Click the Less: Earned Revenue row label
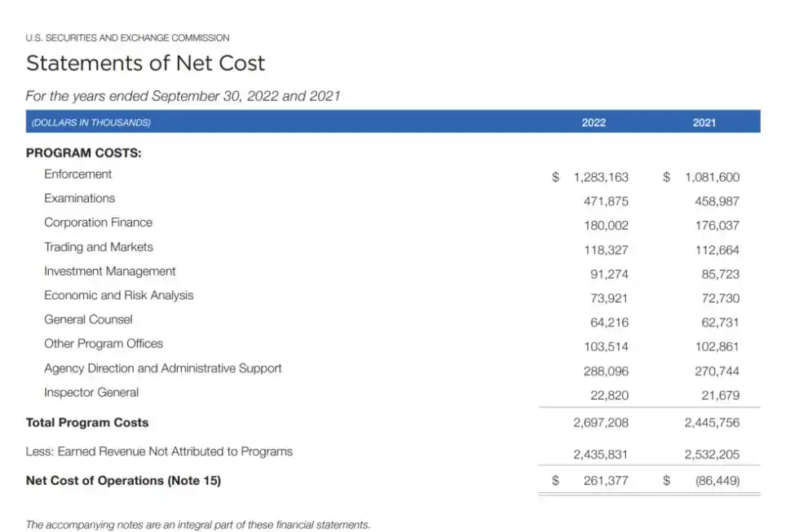 click(x=159, y=451)
